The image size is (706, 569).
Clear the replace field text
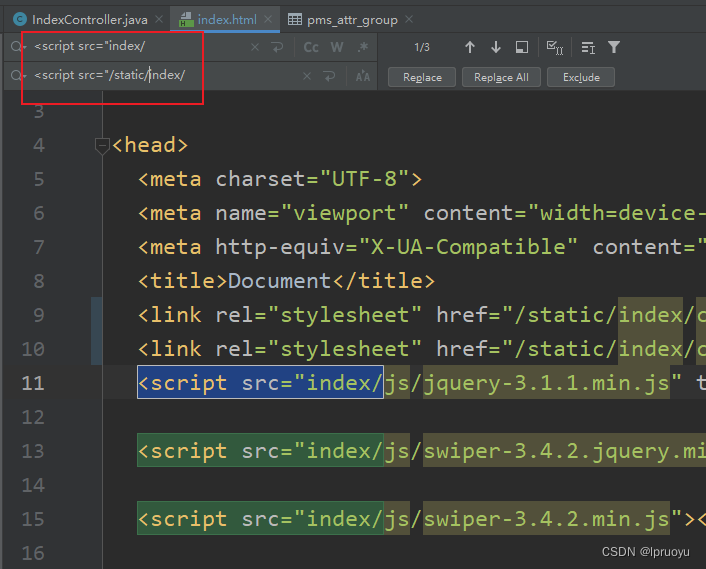307,76
